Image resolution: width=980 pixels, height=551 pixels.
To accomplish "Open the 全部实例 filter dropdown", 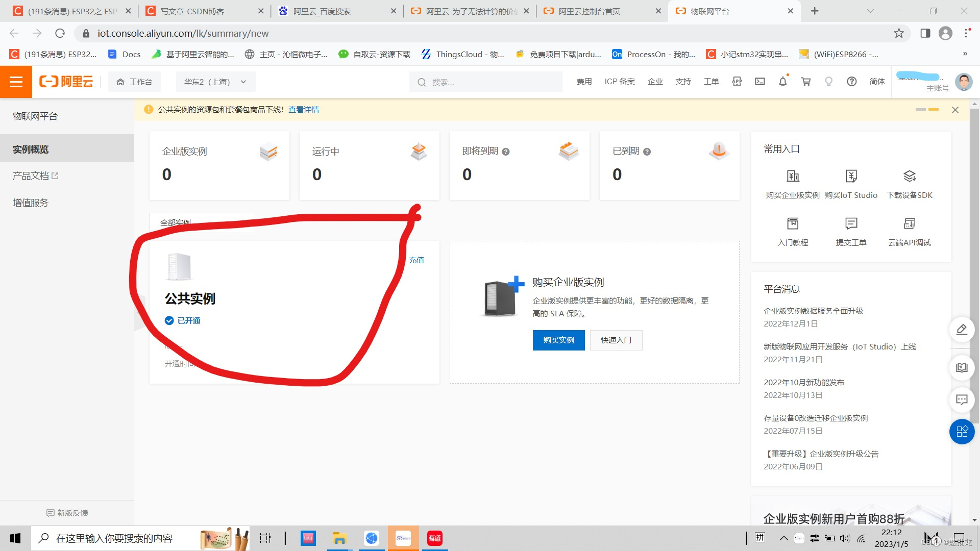I will tap(202, 222).
